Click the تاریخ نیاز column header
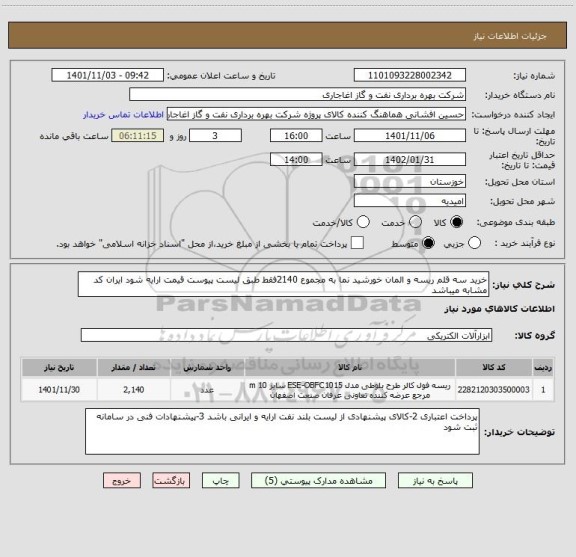The width and height of the screenshot is (576, 557). pyautogui.click(x=59, y=367)
